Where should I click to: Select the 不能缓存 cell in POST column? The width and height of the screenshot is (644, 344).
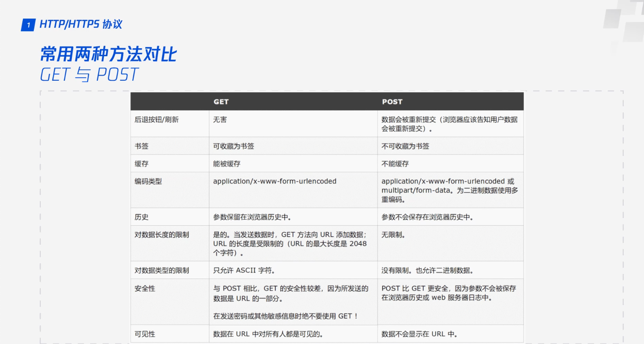click(x=395, y=164)
